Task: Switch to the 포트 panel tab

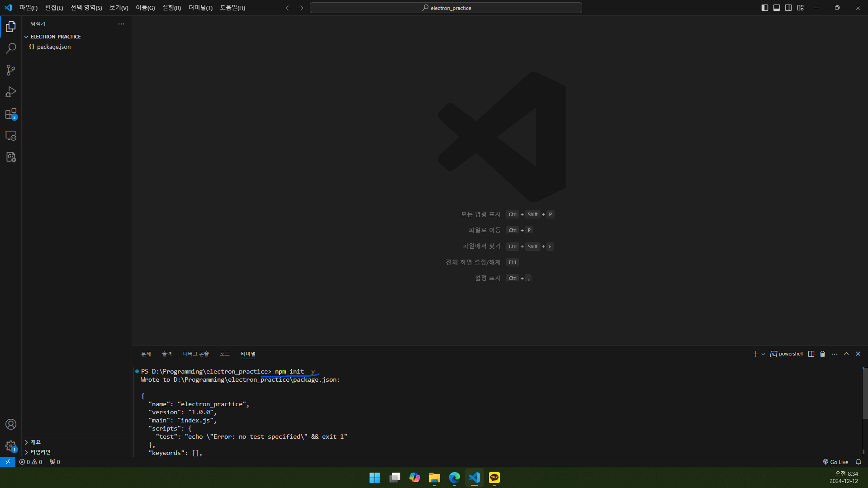Action: [225, 354]
